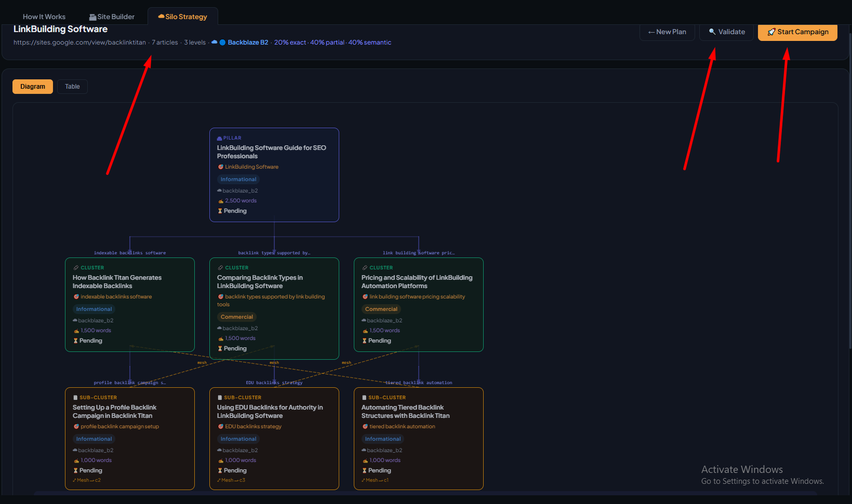Click target icon beside link building software pricing scalability
The image size is (852, 504).
(365, 297)
